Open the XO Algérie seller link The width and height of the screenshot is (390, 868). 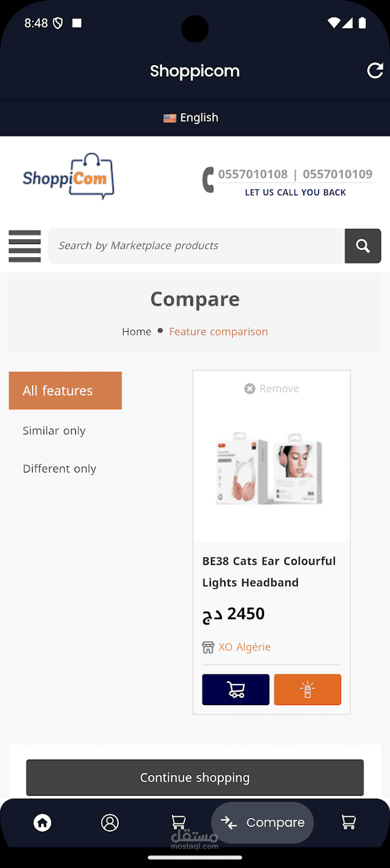[244, 647]
